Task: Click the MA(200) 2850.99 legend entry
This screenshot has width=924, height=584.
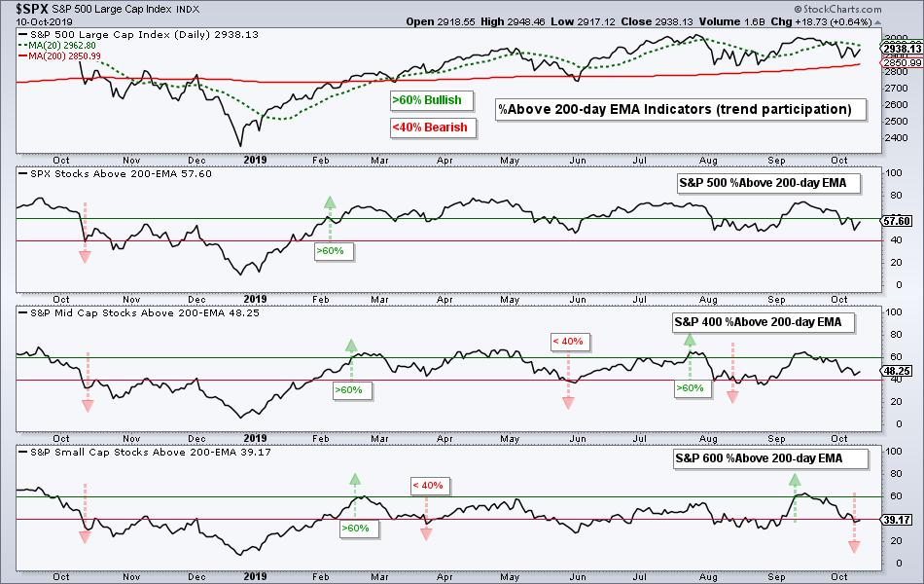Action: [x=59, y=56]
